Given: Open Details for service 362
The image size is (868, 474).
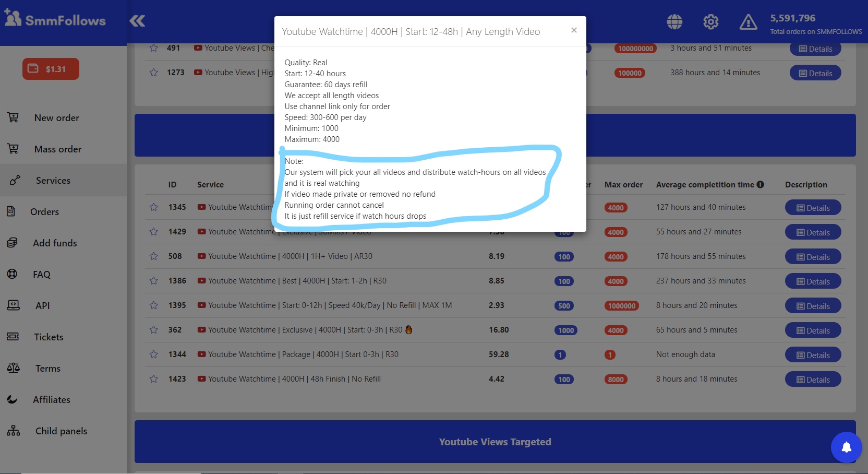Looking at the screenshot, I should tap(813, 330).
